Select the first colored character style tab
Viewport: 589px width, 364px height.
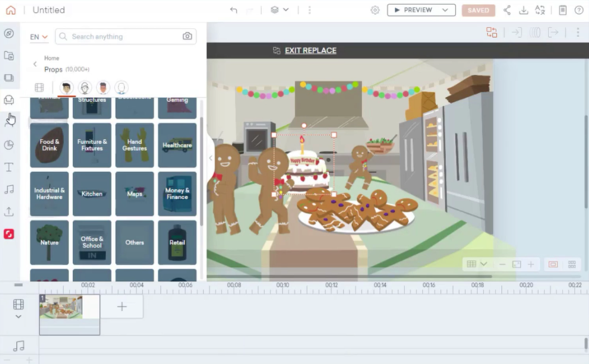(66, 88)
